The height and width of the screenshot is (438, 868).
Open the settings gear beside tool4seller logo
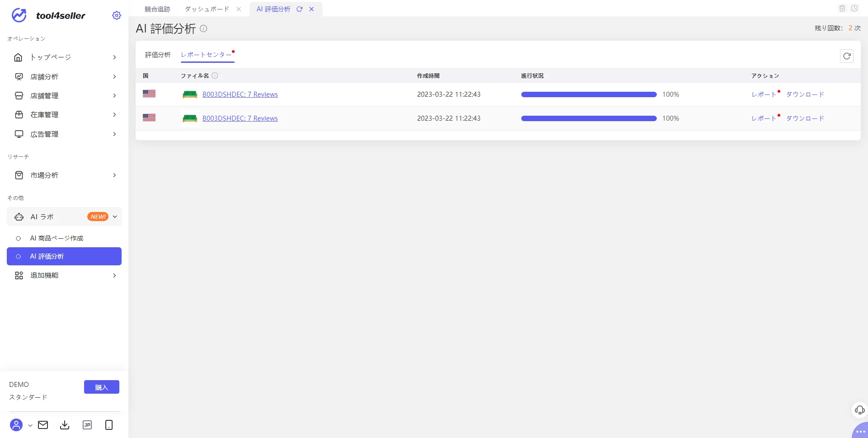117,15
